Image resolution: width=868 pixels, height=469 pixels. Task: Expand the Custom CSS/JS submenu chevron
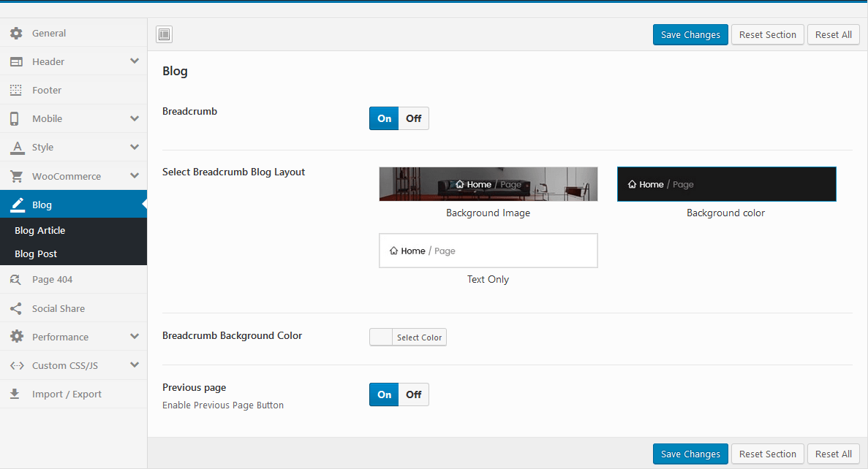pos(135,365)
